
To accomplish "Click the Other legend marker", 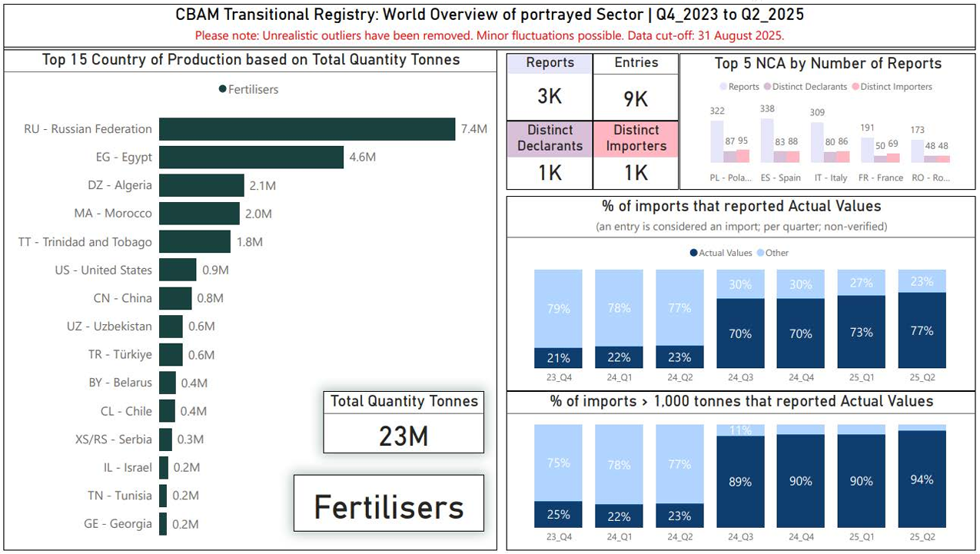I will pyautogui.click(x=761, y=253).
